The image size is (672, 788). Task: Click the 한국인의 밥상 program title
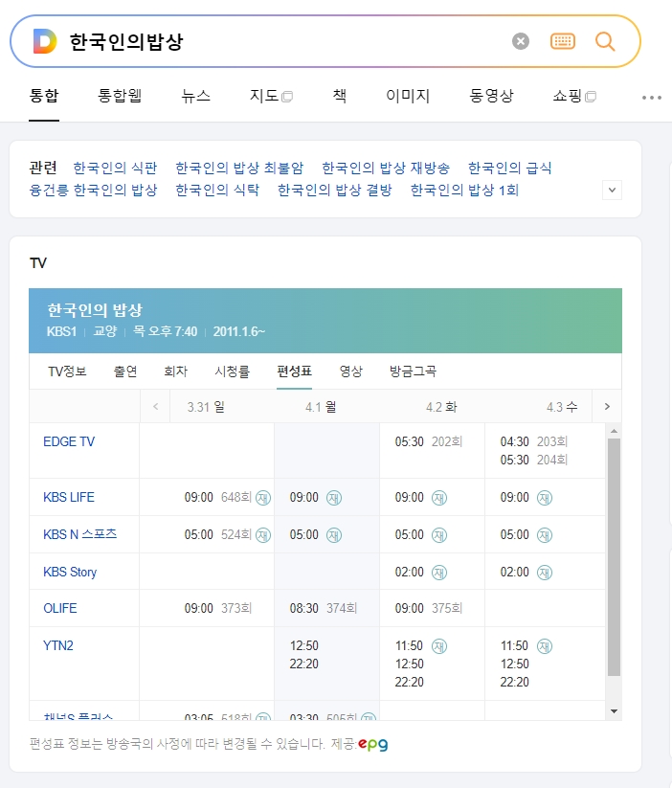coord(95,310)
